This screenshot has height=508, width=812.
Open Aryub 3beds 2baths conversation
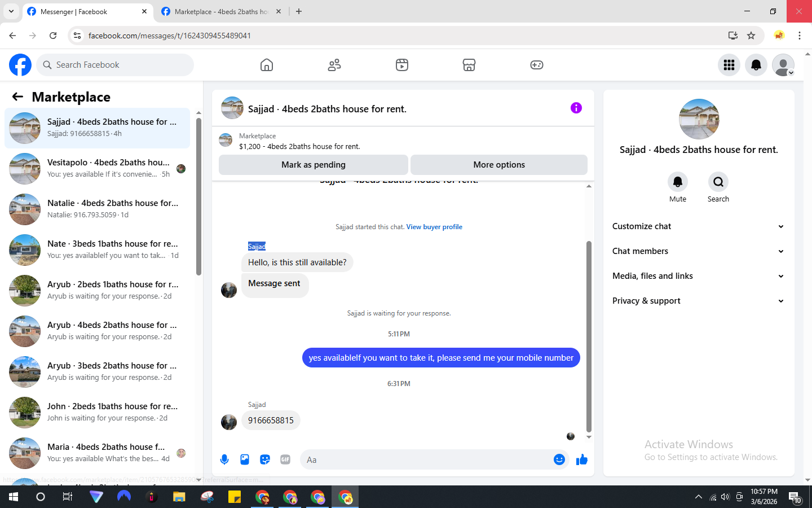[97, 371]
